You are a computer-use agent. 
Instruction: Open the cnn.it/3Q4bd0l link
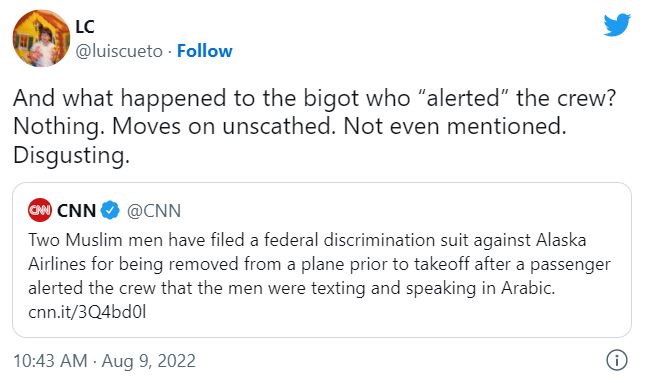pyautogui.click(x=87, y=312)
